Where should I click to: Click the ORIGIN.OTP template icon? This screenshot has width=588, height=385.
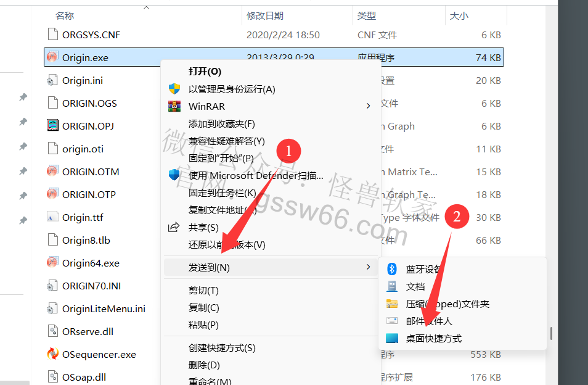pos(52,194)
